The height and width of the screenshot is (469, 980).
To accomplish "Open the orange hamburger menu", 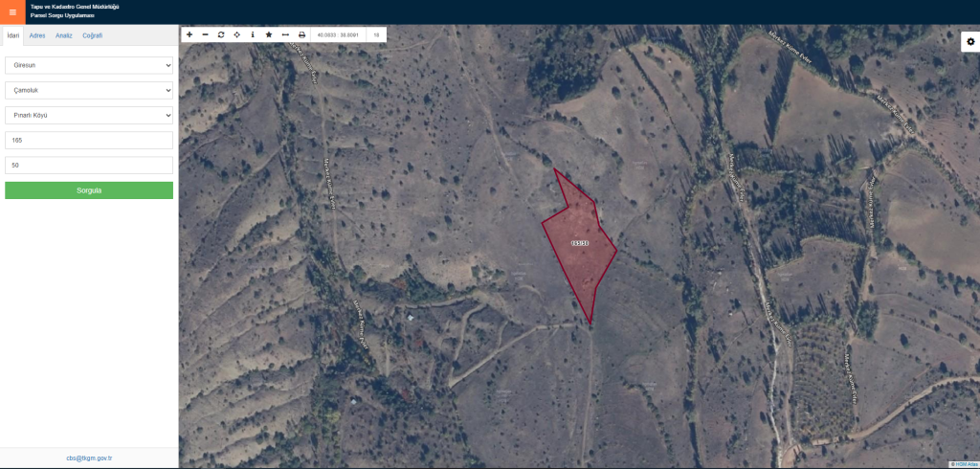I will [x=12, y=12].
